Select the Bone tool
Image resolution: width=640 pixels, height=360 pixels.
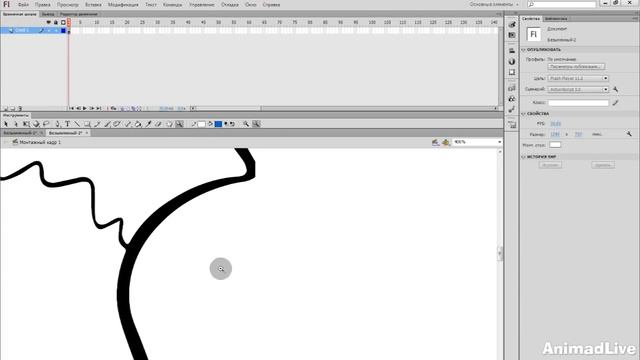[127, 124]
